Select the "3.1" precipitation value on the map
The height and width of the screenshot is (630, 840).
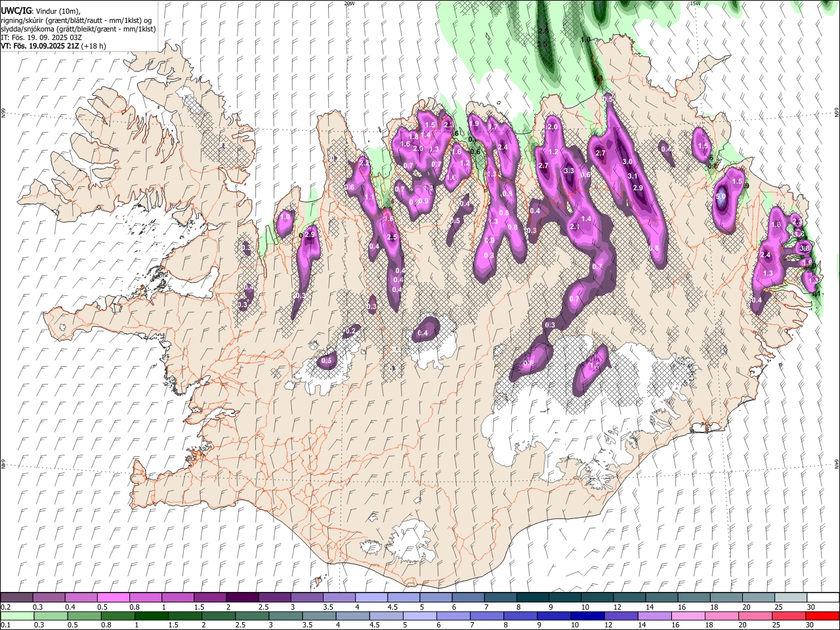tap(633, 176)
